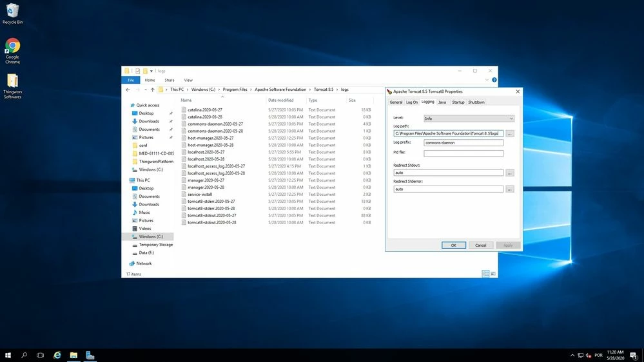This screenshot has width=644, height=362.
Task: Open the View ribbon tab
Action: pyautogui.click(x=188, y=80)
